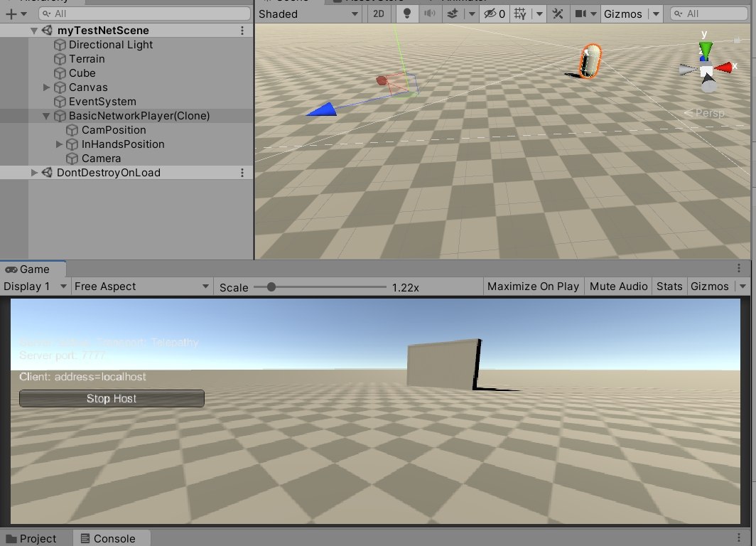Collapse BasicNetworkPlayer(Clone) object
Image resolution: width=756 pixels, height=546 pixels.
pos(46,116)
